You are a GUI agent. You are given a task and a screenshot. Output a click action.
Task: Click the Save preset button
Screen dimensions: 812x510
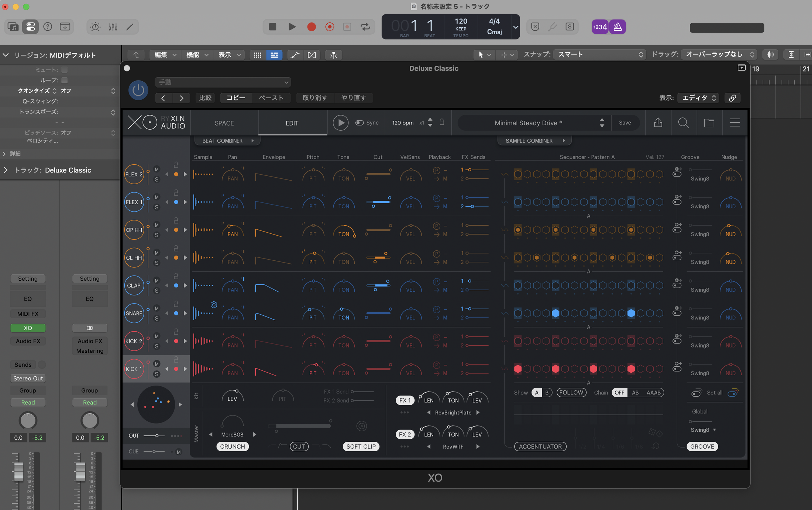tap(625, 123)
